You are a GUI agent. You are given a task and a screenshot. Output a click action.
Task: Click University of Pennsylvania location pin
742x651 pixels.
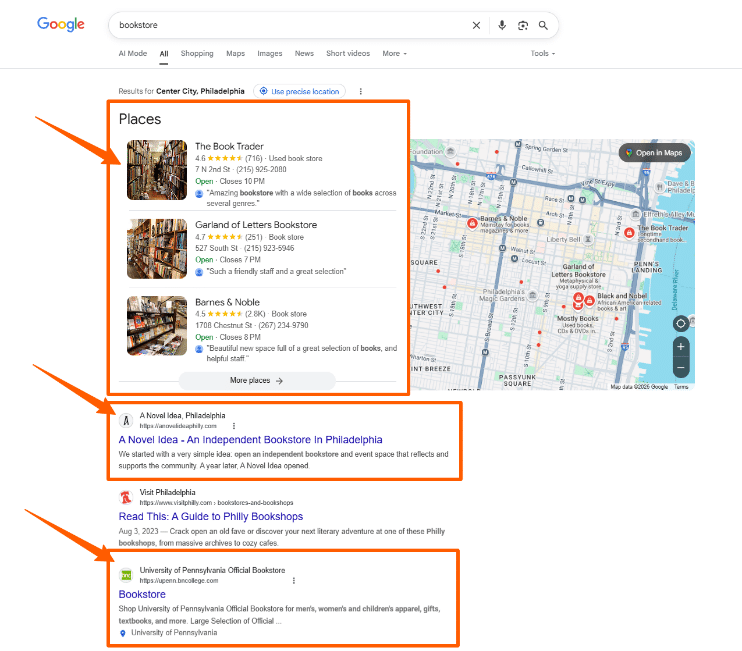tap(123, 633)
